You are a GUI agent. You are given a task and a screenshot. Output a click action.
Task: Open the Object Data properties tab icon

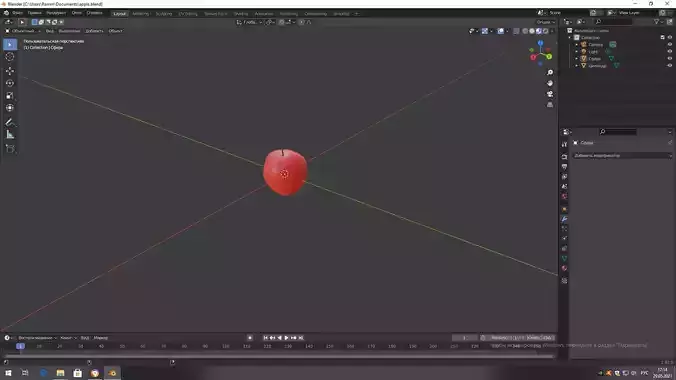tap(564, 258)
